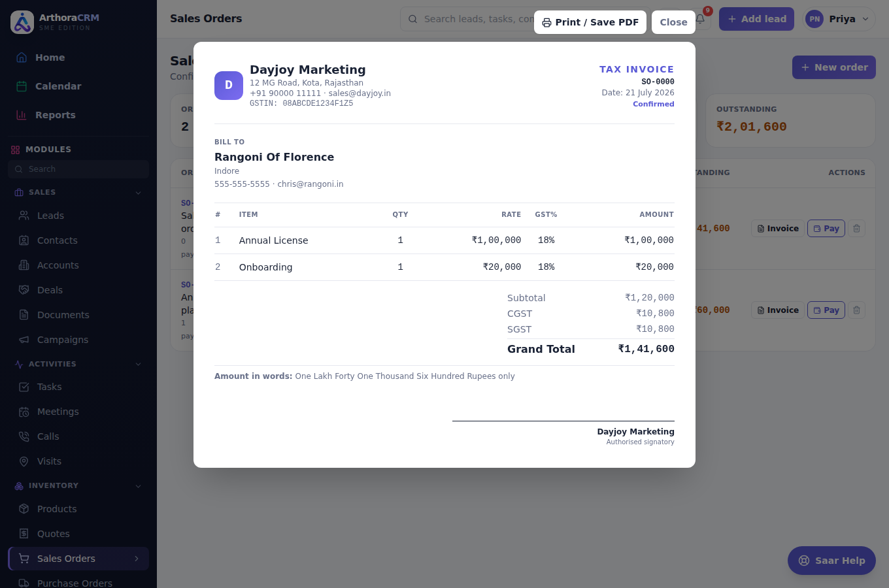Click the Products box icon
The width and height of the screenshot is (889, 588).
pos(24,509)
